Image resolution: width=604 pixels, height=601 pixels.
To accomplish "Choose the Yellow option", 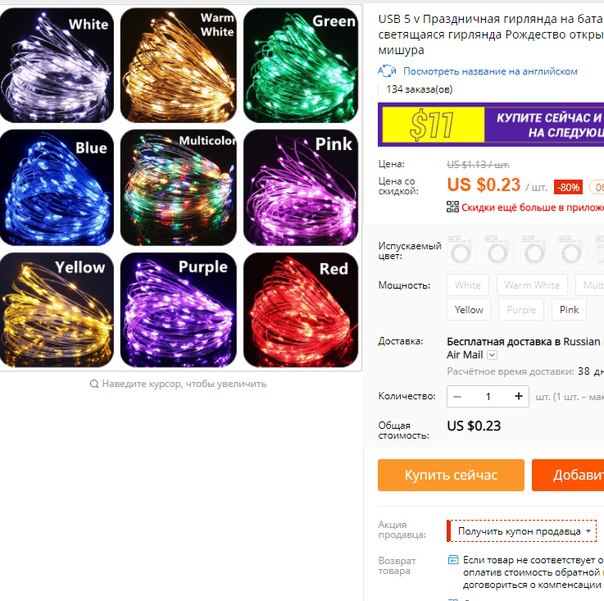I will pyautogui.click(x=469, y=310).
